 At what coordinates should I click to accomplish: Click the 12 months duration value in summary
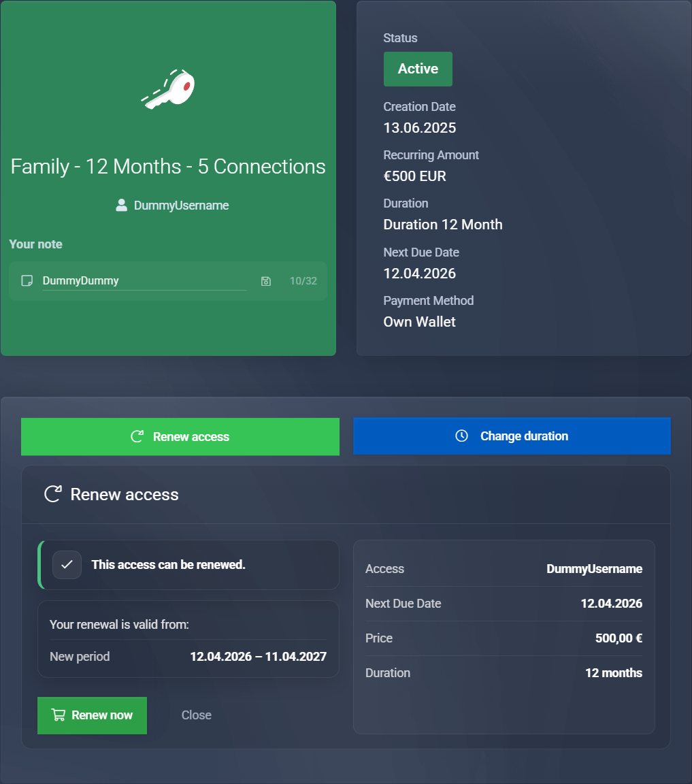tap(614, 673)
